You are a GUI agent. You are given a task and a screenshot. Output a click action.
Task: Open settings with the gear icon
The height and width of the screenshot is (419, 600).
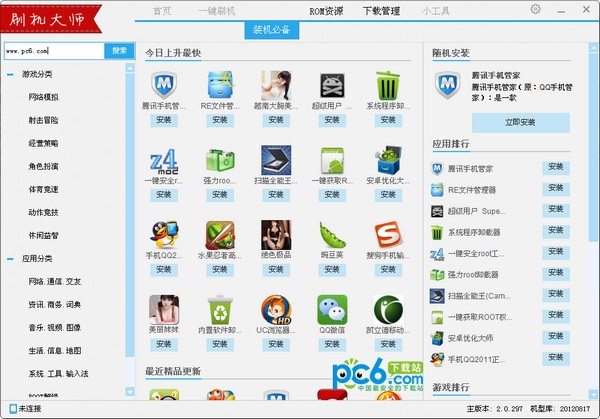(535, 9)
